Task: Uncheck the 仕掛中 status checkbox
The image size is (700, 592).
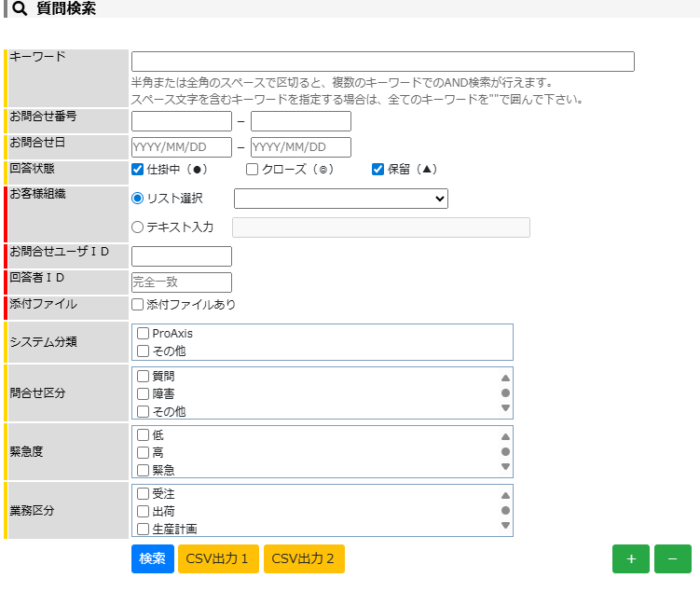Action: tap(138, 170)
